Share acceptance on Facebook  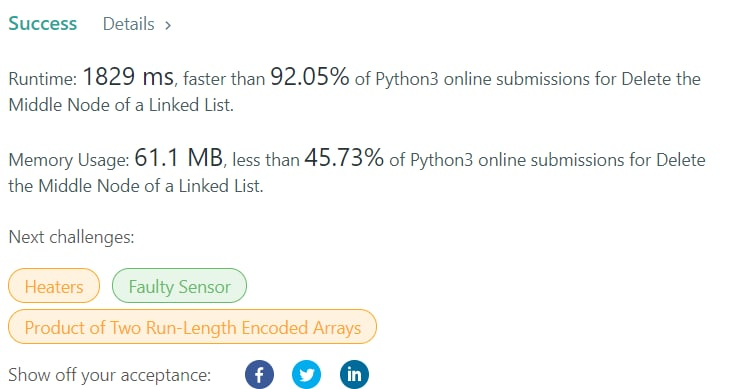coord(259,374)
